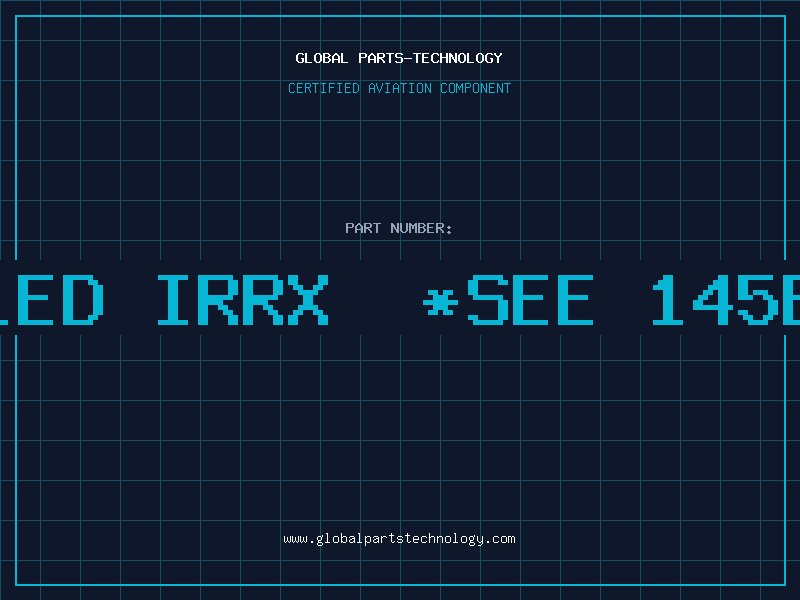800x600 pixels.
Task: Click the scrolling IRRX text
Action: [243, 300]
